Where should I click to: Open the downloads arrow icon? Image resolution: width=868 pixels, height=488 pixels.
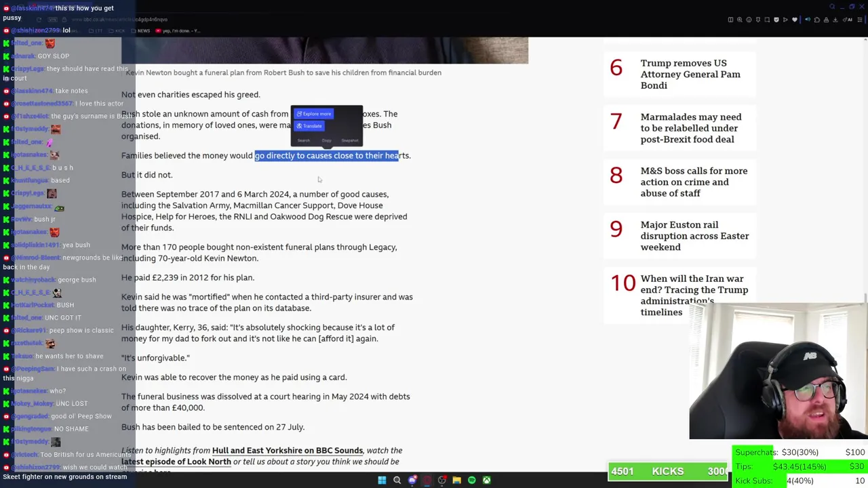(835, 20)
